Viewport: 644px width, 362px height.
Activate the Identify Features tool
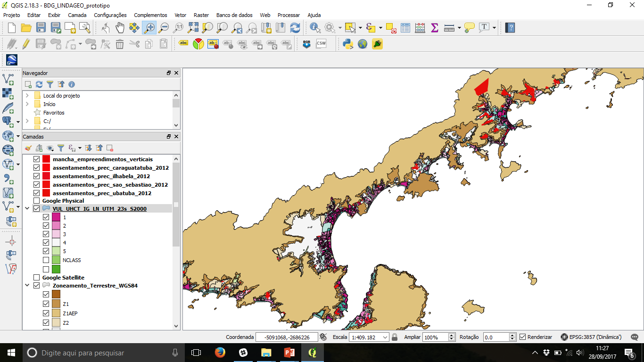[x=314, y=28]
